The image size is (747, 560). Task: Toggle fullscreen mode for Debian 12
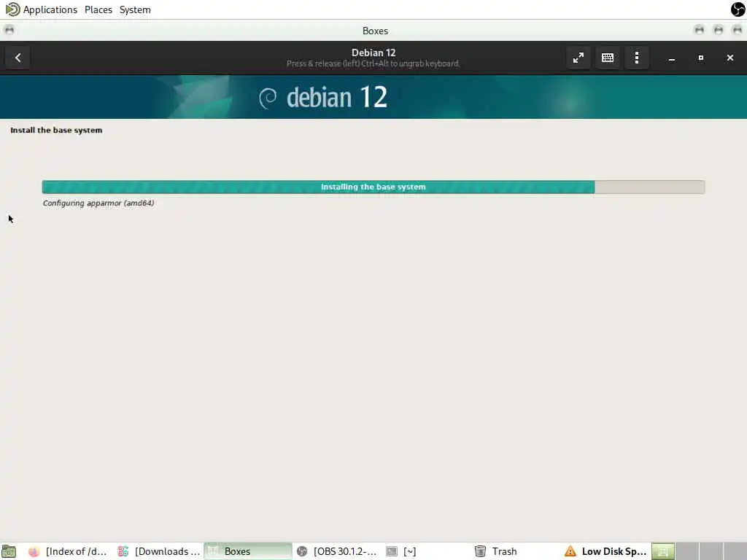578,58
